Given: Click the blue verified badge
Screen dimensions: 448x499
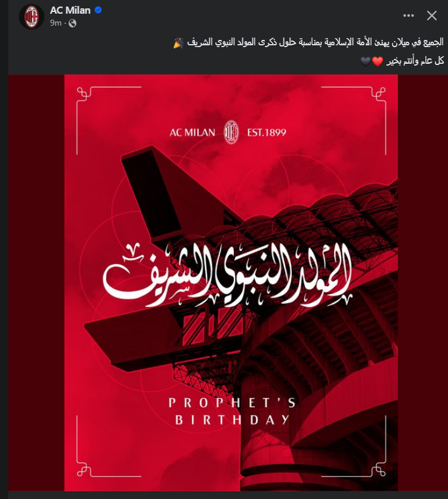Looking at the screenshot, I should 98,10.
